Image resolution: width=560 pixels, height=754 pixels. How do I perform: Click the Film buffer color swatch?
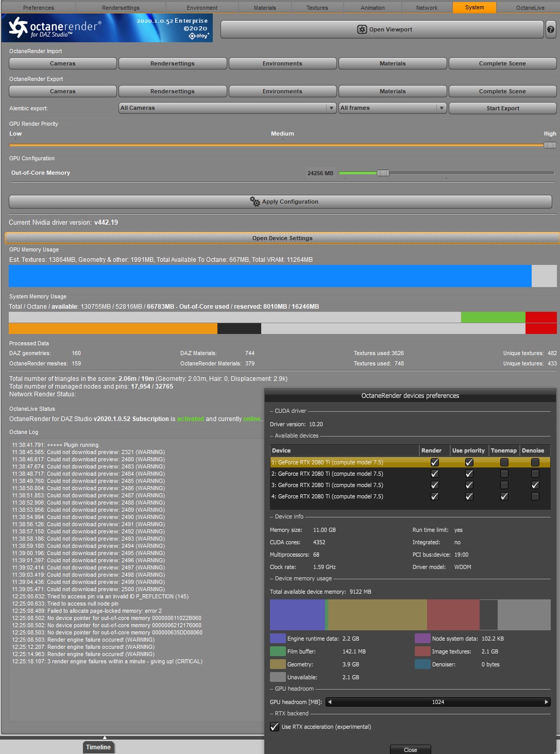(x=278, y=651)
